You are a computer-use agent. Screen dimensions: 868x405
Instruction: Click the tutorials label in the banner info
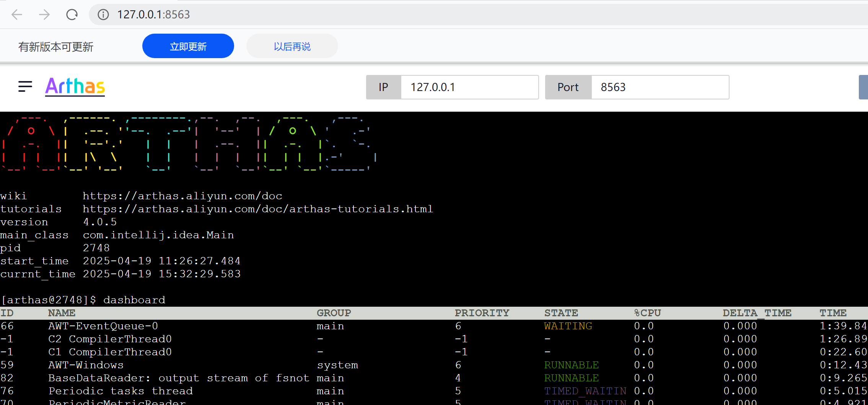click(x=31, y=209)
